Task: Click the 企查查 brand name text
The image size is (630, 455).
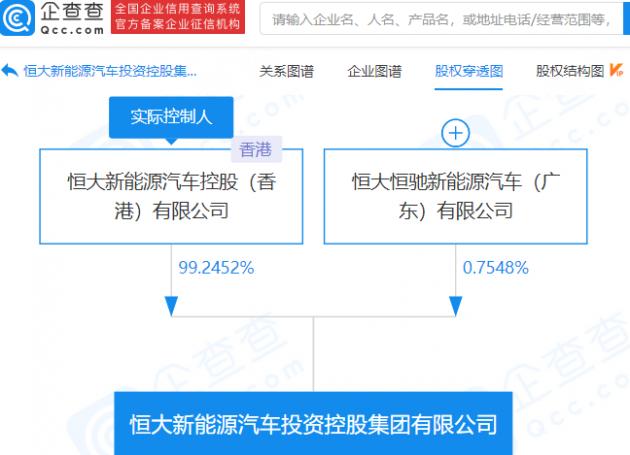Action: click(72, 12)
